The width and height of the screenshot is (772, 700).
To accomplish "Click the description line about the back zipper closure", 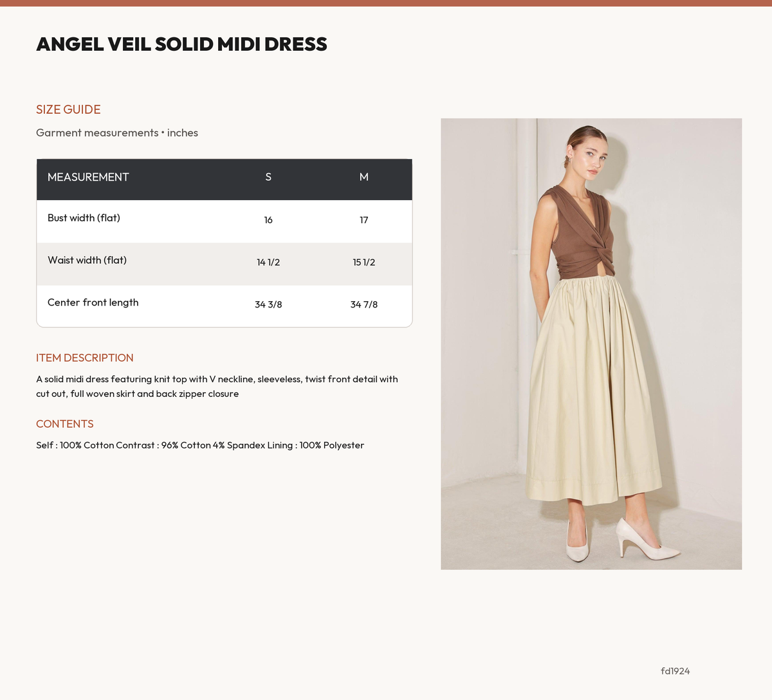I will point(137,394).
